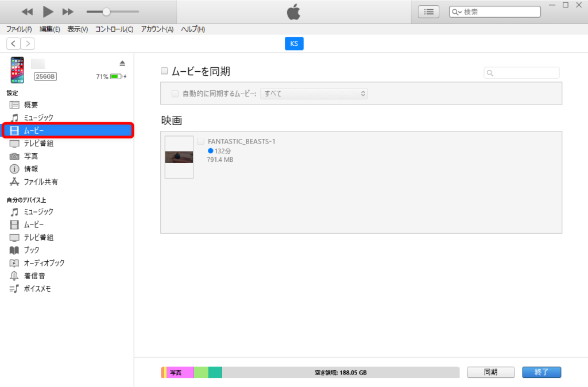
Task: Click the iPhone device icon
Action: pos(17,69)
